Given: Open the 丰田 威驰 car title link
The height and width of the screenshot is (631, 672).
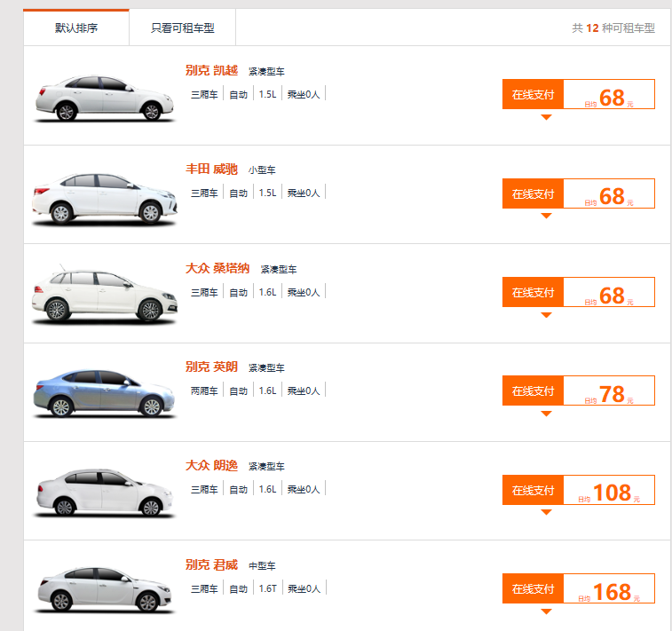Looking at the screenshot, I should tap(211, 170).
